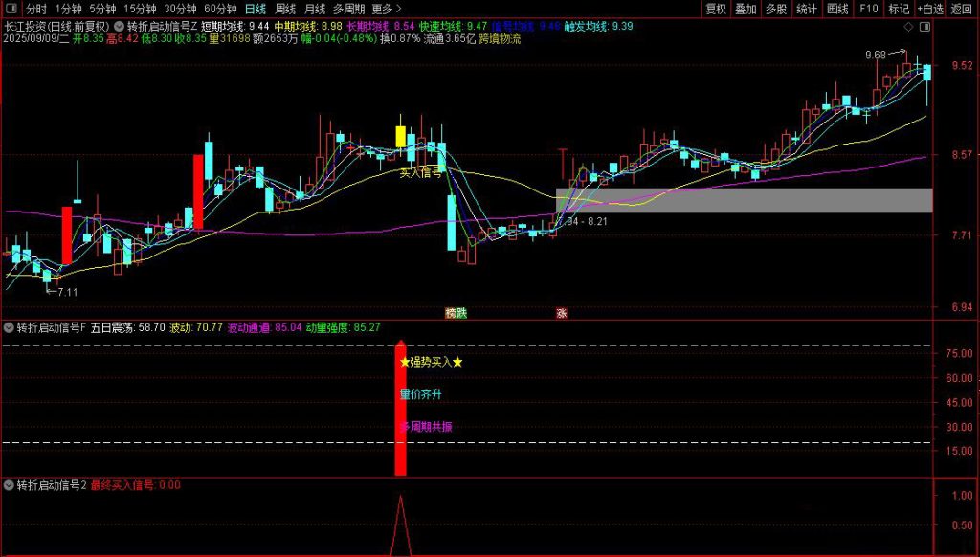Open the 统计 statistics tool

click(806, 9)
